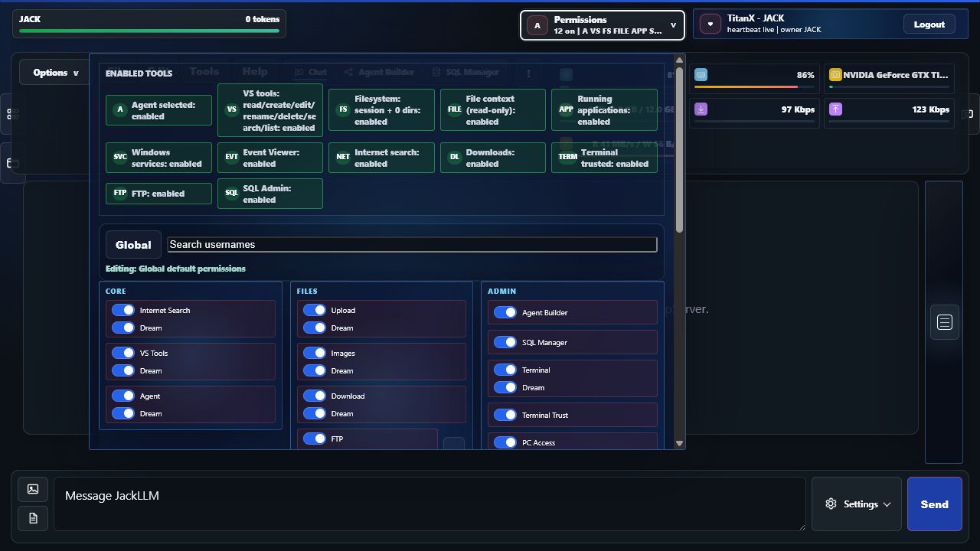The width and height of the screenshot is (980, 551).
Task: Click the NET Internet search badge
Action: pyautogui.click(x=381, y=158)
